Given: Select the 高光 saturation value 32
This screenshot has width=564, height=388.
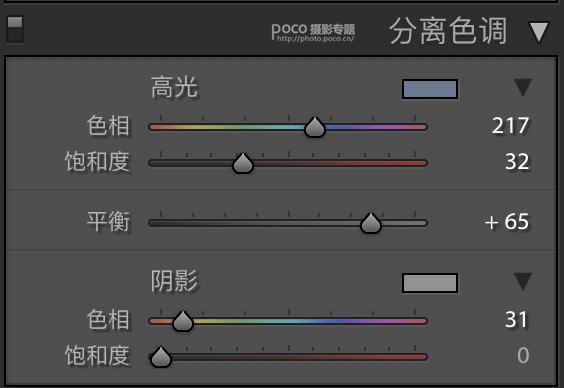Looking at the screenshot, I should [517, 161].
